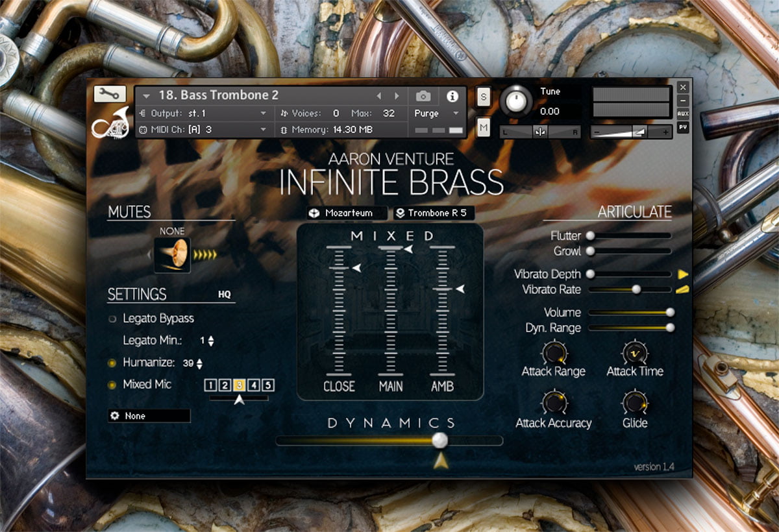The height and width of the screenshot is (532, 779).
Task: Toggle the Humanize setting
Action: (x=112, y=363)
